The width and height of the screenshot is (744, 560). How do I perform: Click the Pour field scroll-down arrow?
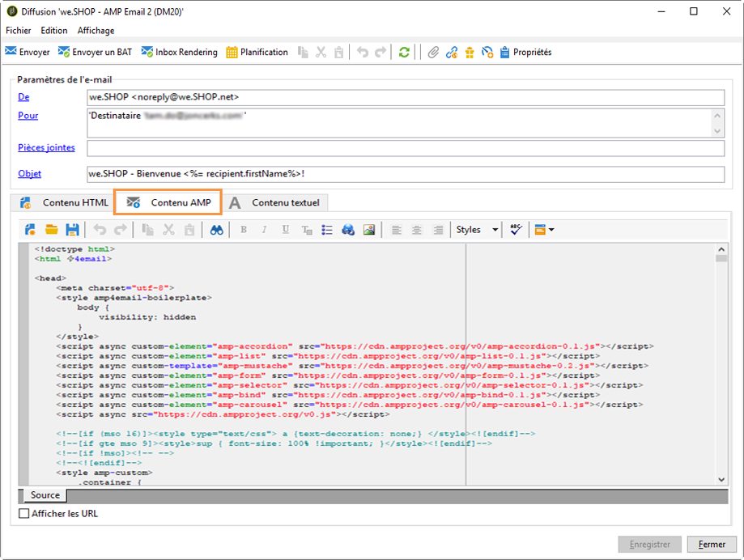click(717, 131)
